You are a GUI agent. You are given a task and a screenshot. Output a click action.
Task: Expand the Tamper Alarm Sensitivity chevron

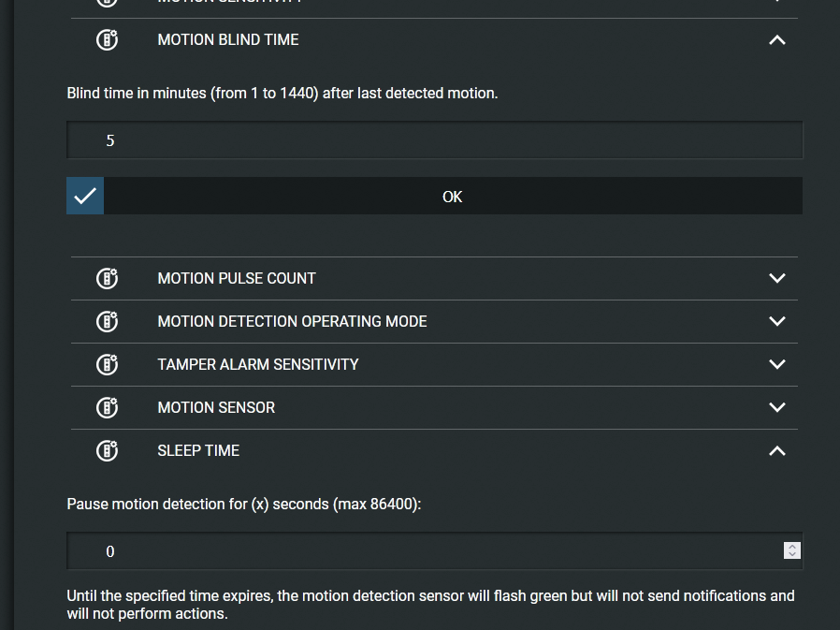[776, 364]
